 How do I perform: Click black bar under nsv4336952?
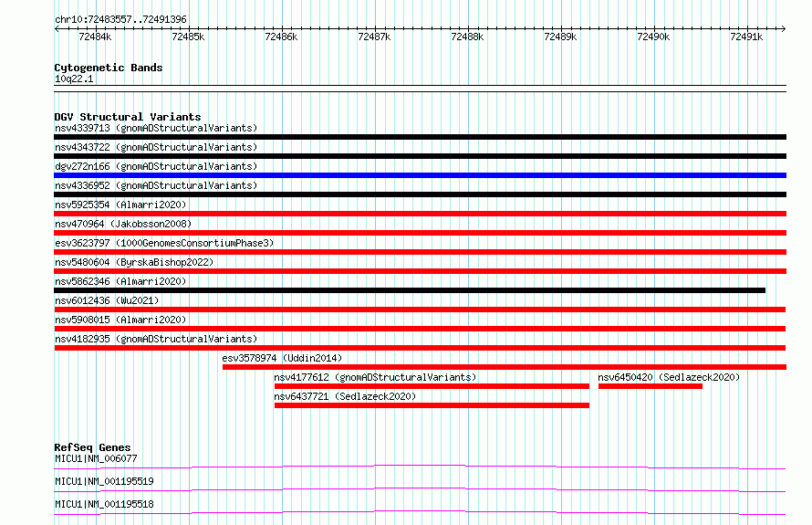point(420,194)
